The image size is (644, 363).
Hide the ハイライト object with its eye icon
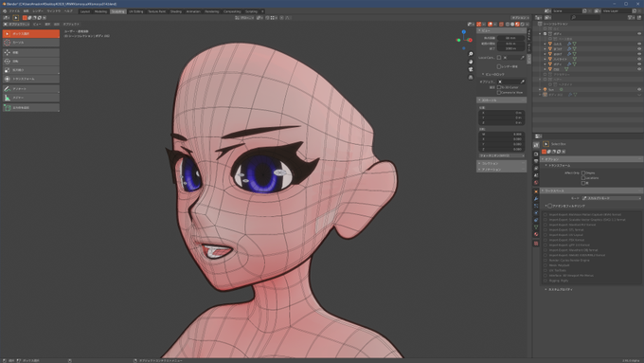(639, 59)
